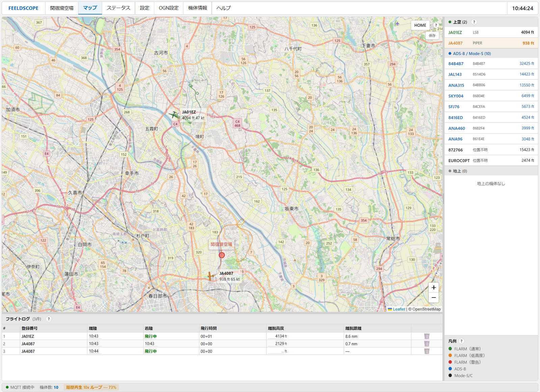Open the 機体情報 tab
Viewport: 540px width, 392px height.
197,8
